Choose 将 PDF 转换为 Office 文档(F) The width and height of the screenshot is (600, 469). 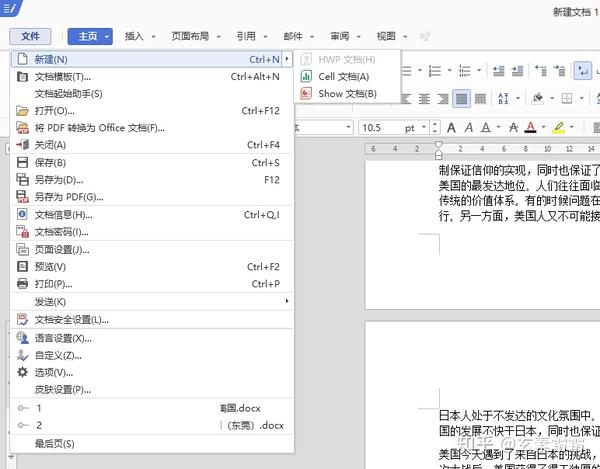click(x=152, y=128)
